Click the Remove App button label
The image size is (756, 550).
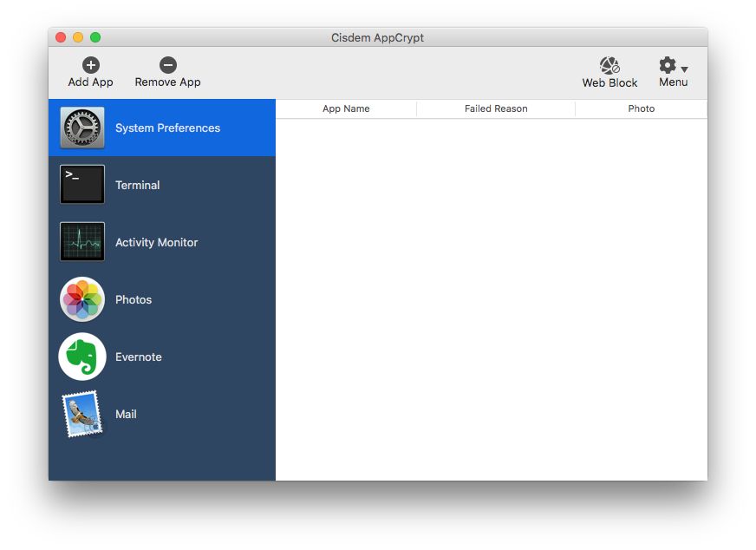click(168, 82)
